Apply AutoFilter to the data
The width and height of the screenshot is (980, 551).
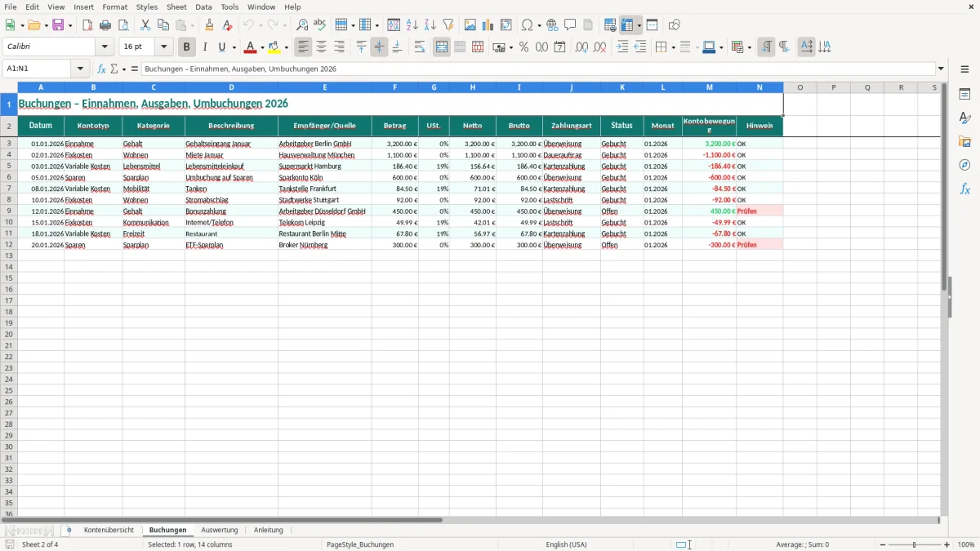448,25
